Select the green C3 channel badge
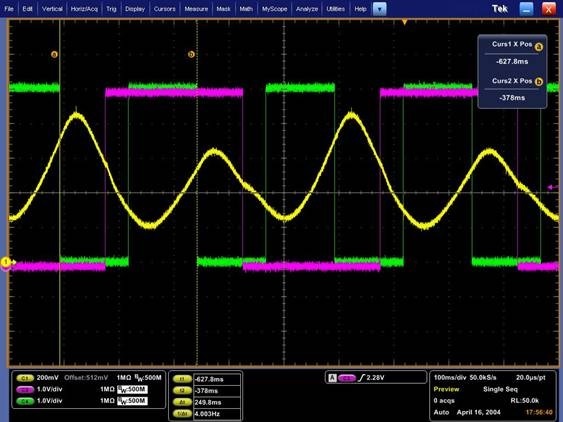This screenshot has width=563, height=422. [25, 401]
